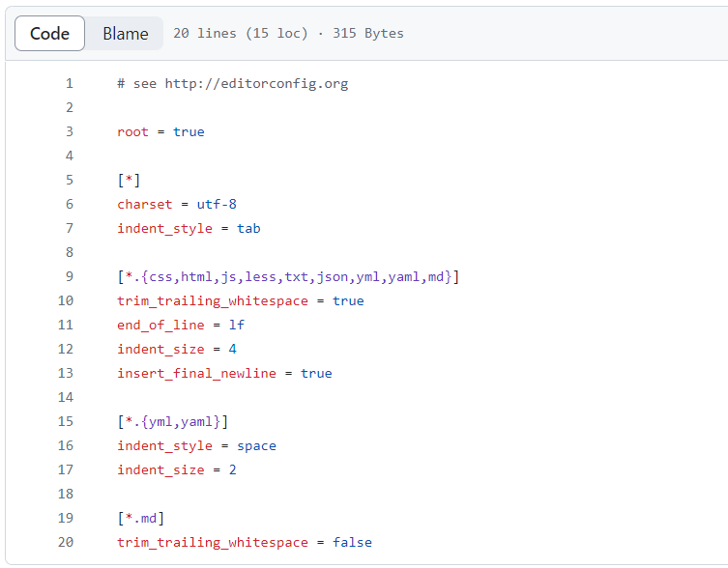Select line number 1

point(70,83)
